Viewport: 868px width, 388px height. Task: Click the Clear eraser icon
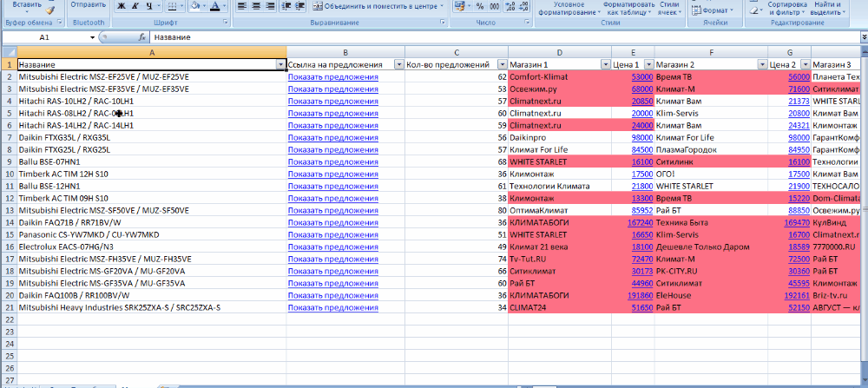click(x=753, y=10)
